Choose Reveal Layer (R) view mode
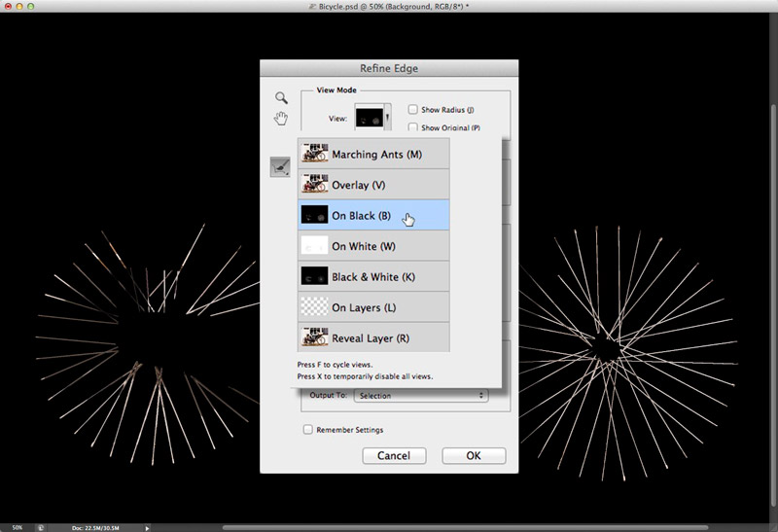Viewport: 778px width, 532px height. pos(373,337)
